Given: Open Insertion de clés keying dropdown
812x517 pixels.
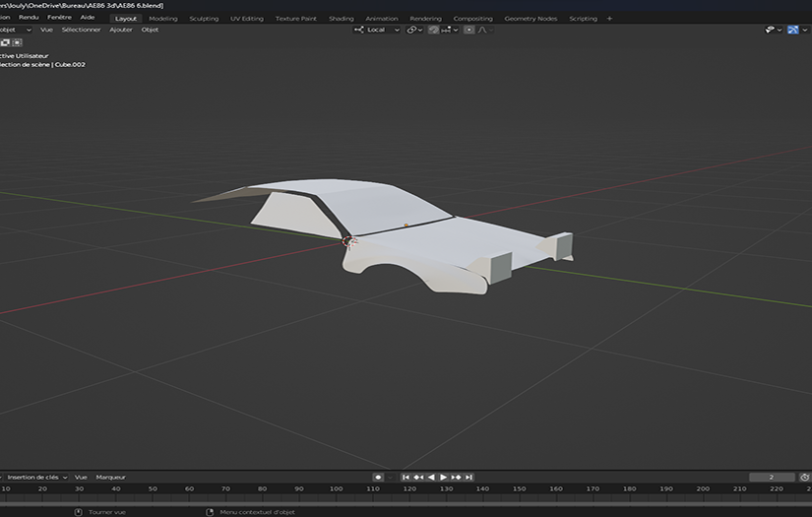Looking at the screenshot, I should click(x=36, y=477).
